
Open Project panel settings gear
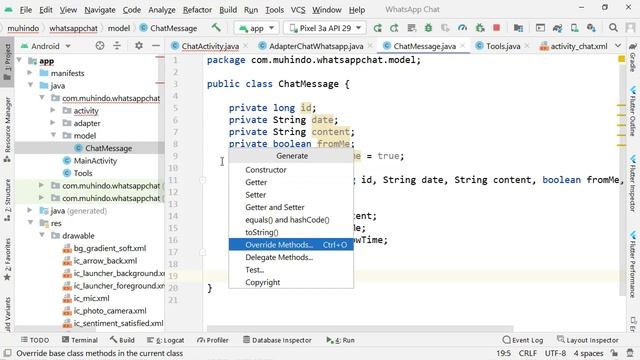139,46
